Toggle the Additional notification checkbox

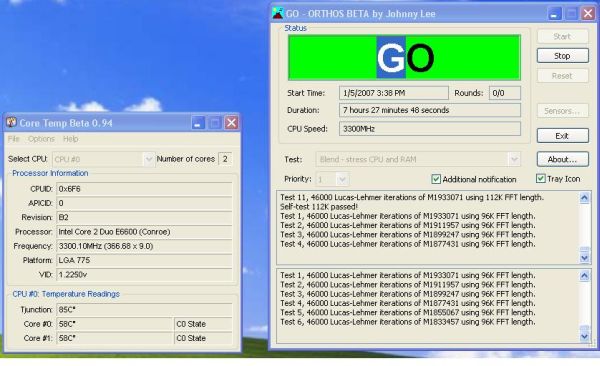[x=435, y=179]
